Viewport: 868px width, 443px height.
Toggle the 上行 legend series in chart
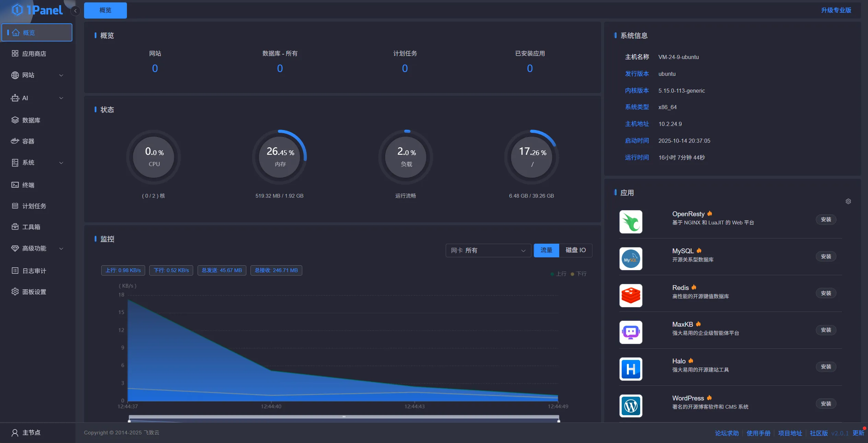[x=559, y=274]
